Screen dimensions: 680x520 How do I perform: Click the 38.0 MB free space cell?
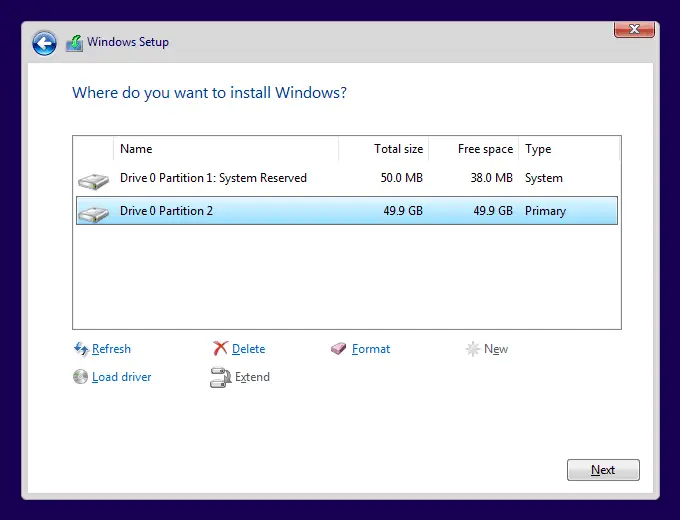(492, 178)
